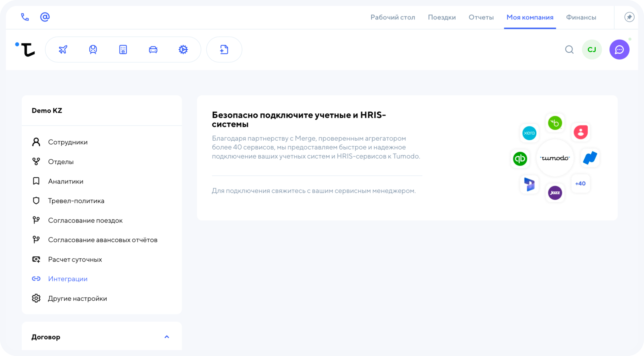This screenshot has width=644, height=356.
Task: Click the Tumodo logo
Action: pyautogui.click(x=26, y=49)
